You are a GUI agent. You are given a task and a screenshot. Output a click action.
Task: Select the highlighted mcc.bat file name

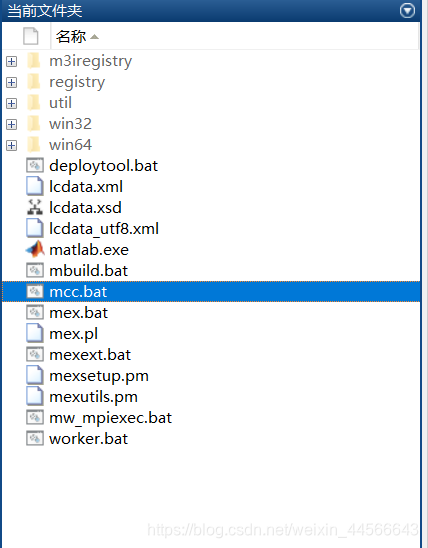[78, 292]
